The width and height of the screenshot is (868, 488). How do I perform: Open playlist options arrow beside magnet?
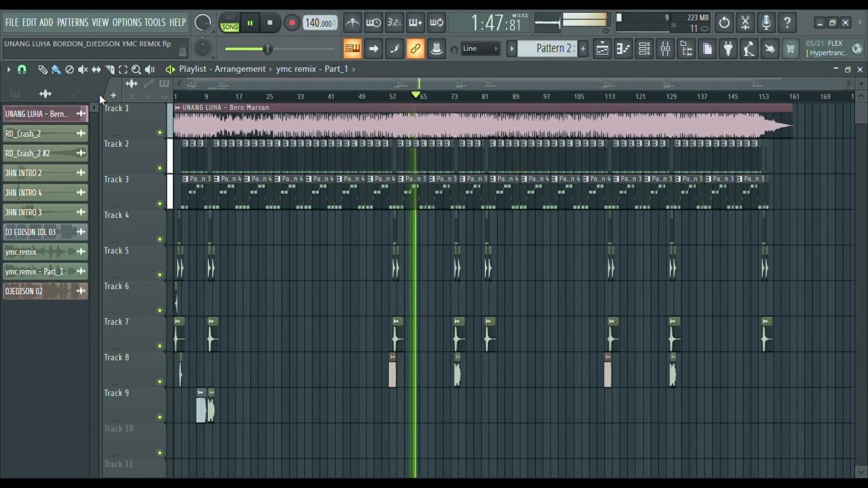tap(9, 69)
